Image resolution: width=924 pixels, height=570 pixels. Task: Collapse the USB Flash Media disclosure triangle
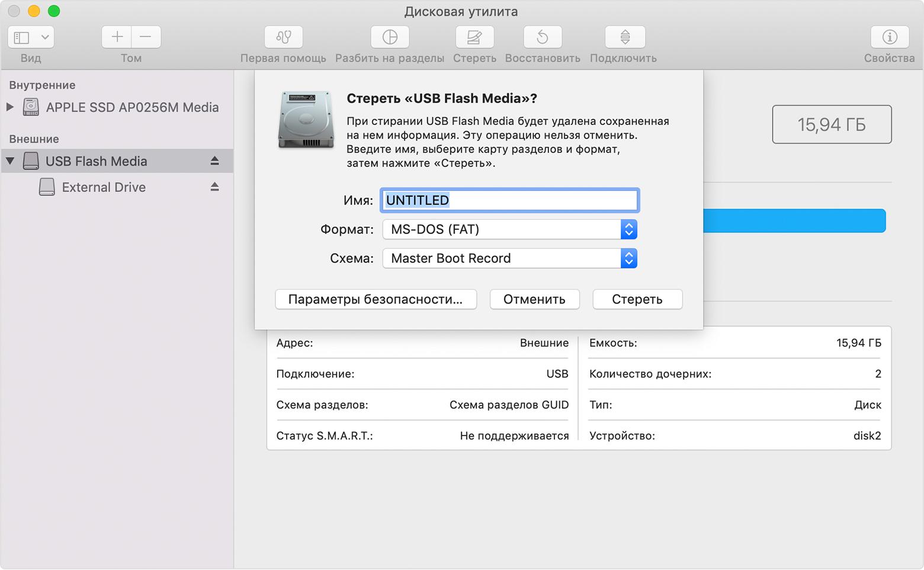10,161
